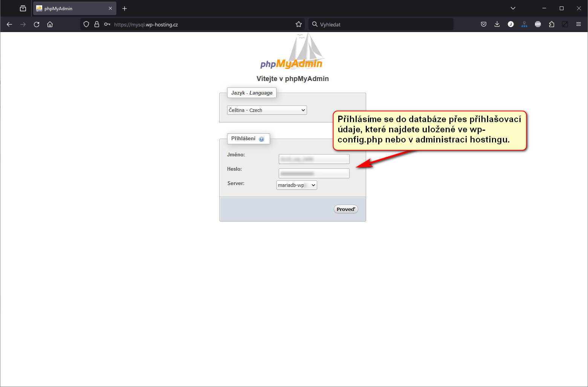Screen dimensions: 588x387
Task: Click the Proveď login button
Action: pyautogui.click(x=346, y=209)
